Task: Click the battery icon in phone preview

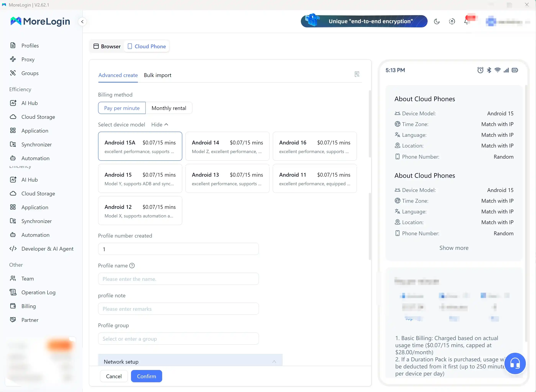Action: 515,70
